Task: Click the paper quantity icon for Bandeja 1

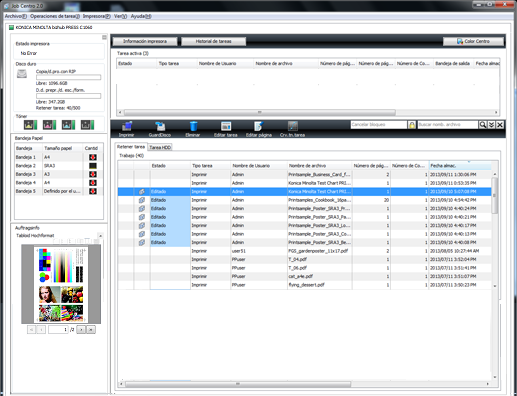Action: [93, 157]
